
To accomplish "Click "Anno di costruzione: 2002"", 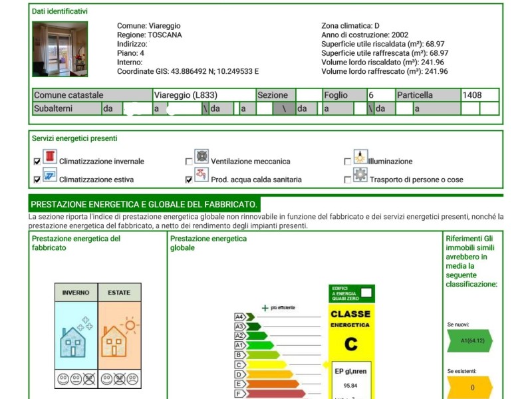I will pyautogui.click(x=364, y=35).
